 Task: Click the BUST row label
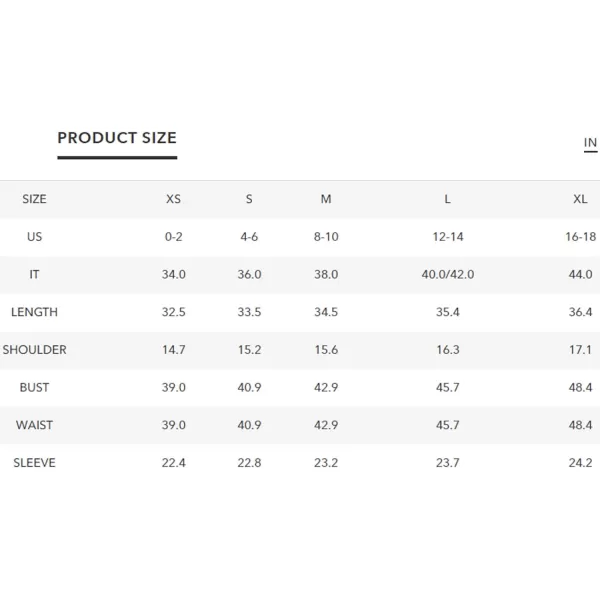click(34, 387)
